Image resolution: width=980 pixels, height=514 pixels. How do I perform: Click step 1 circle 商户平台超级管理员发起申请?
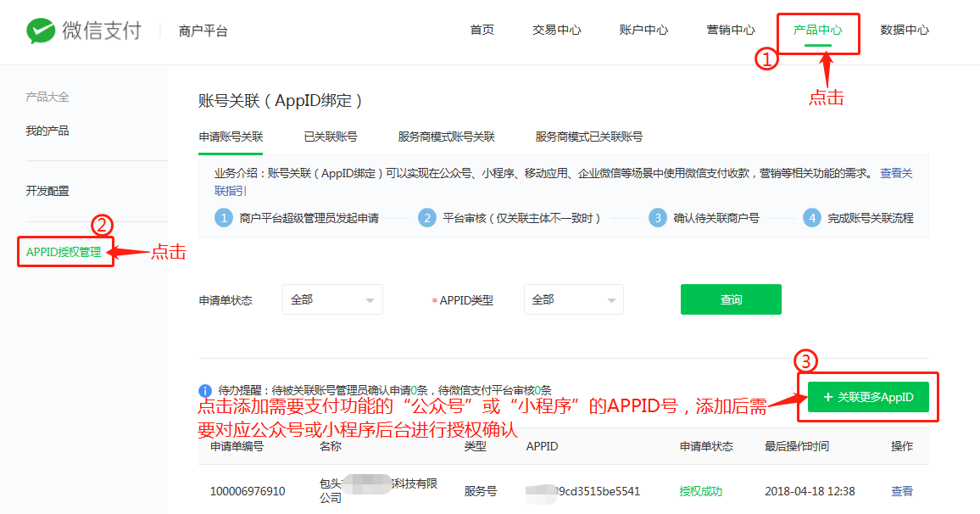pos(224,218)
